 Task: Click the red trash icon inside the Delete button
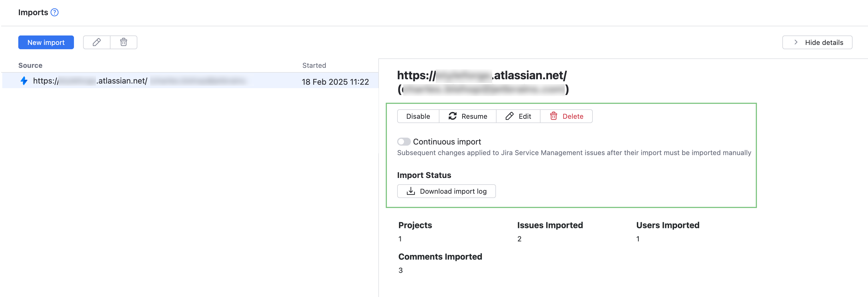coord(553,116)
